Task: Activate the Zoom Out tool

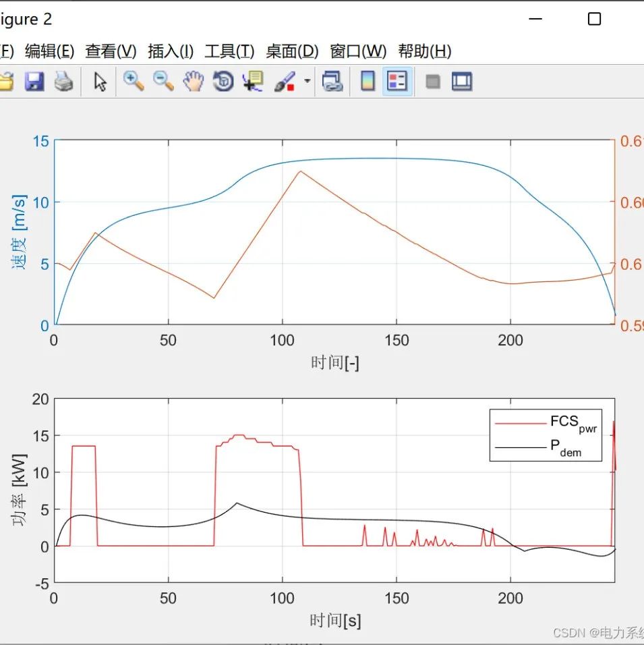Action: tap(163, 81)
